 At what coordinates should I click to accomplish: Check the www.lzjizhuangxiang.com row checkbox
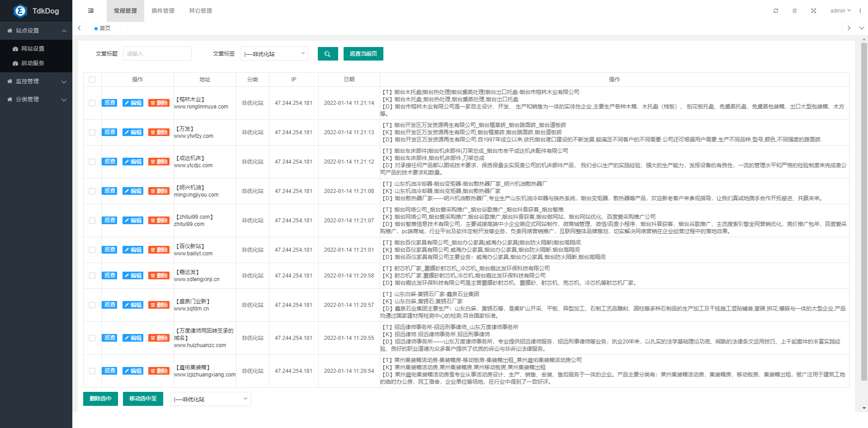92,371
